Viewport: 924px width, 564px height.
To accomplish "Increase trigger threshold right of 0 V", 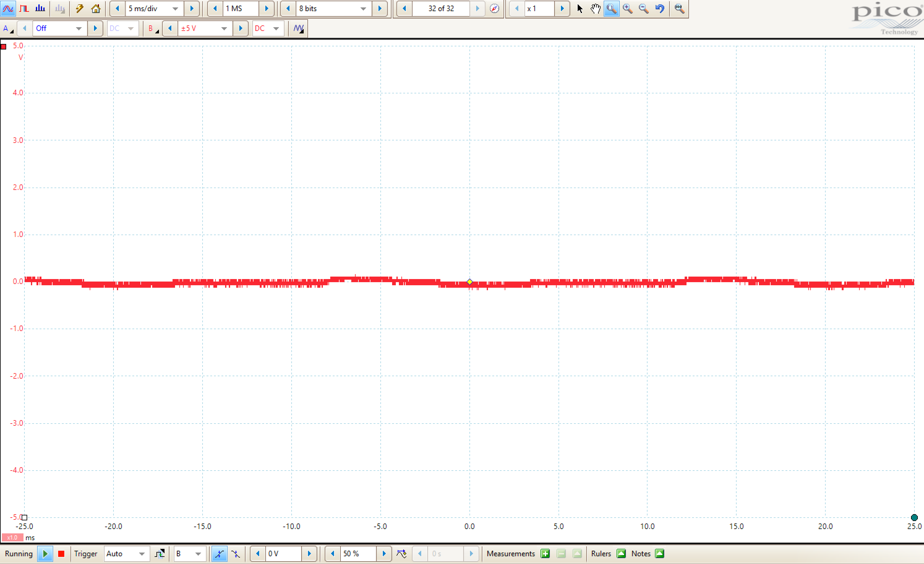I will click(x=309, y=553).
